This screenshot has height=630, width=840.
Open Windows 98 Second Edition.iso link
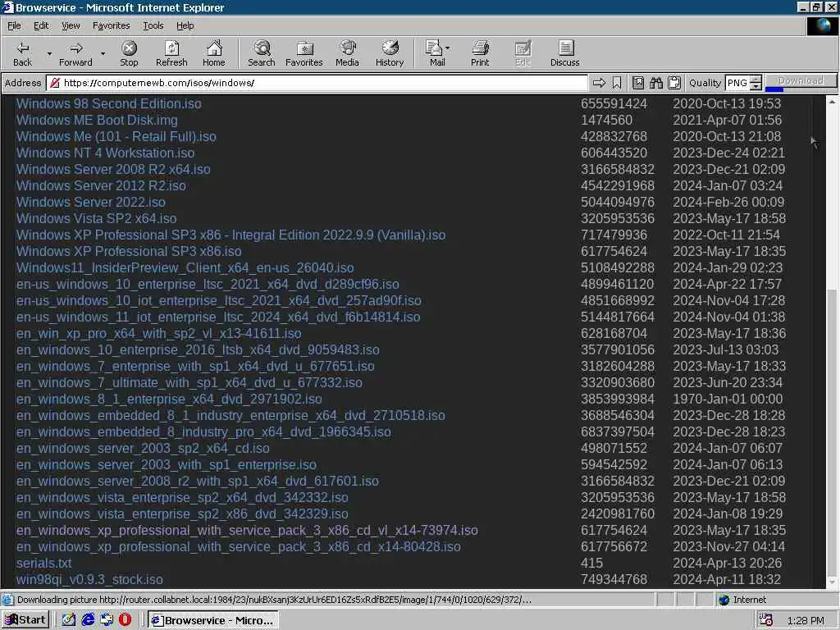[x=109, y=104]
